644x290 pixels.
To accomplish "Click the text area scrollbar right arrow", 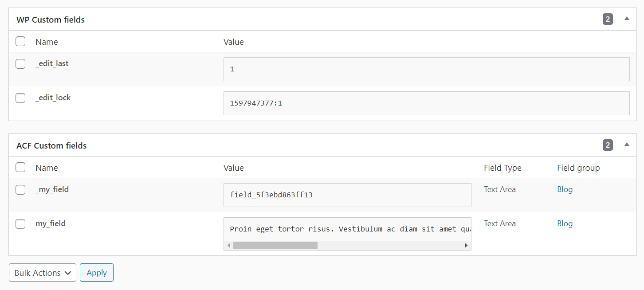I will (466, 245).
